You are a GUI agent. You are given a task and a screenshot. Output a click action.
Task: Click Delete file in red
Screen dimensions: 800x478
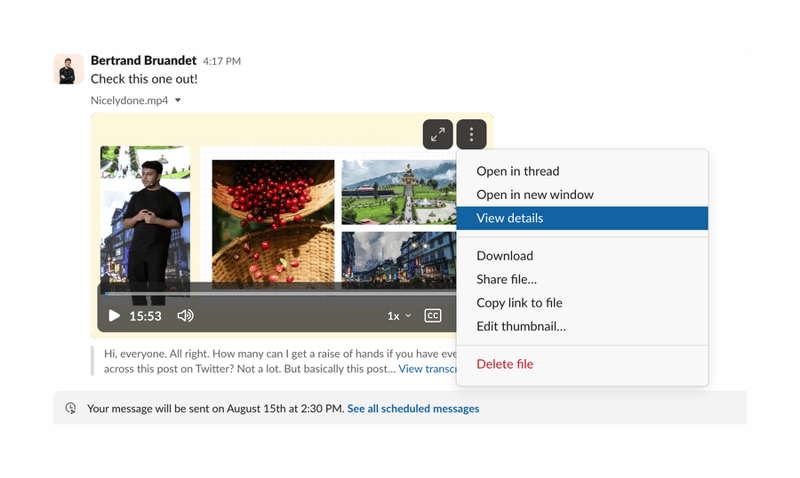(x=504, y=364)
